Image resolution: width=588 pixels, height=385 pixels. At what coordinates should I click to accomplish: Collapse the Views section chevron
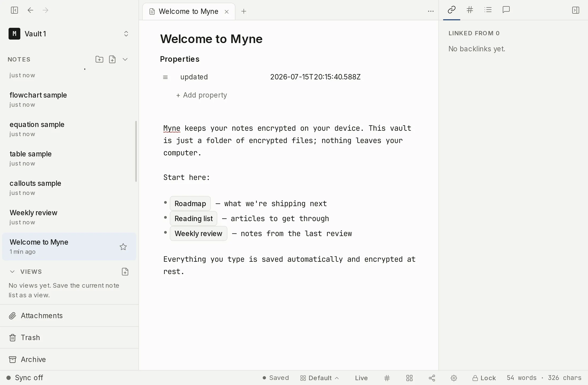click(12, 272)
